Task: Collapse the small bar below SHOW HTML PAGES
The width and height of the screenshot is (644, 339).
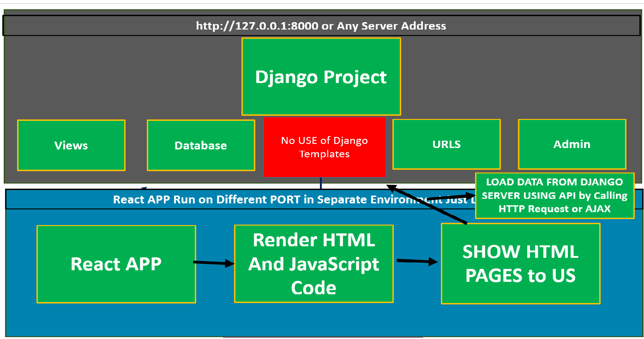Action: [x=323, y=336]
